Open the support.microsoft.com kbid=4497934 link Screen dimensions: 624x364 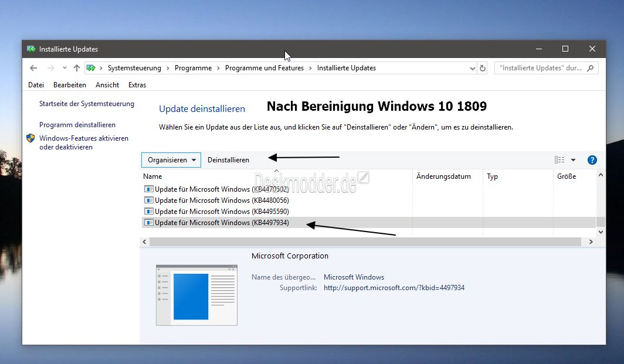point(394,288)
